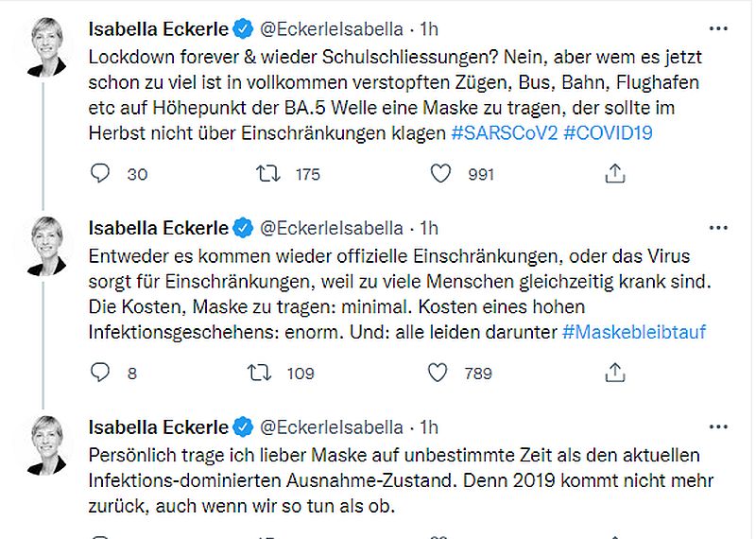Open avatar on the second tweet

[47, 243]
